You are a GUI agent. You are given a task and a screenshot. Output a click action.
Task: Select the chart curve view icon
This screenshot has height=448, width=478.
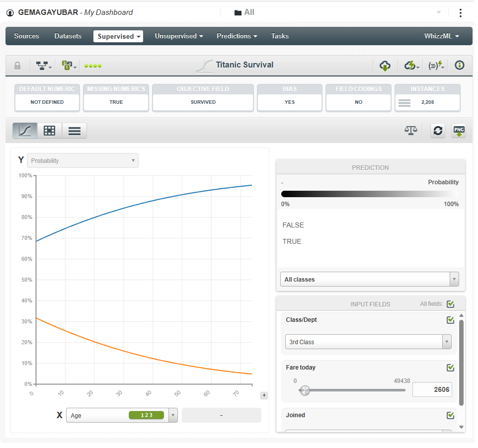pyautogui.click(x=25, y=131)
